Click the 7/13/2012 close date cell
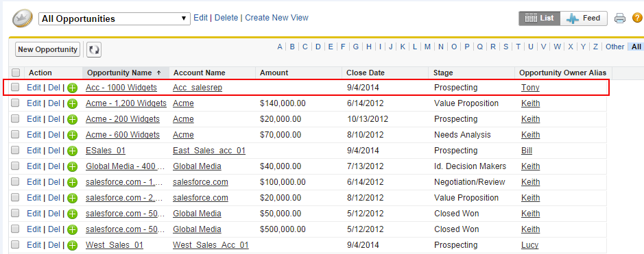Screen dimensions: 644x254 [x=365, y=166]
